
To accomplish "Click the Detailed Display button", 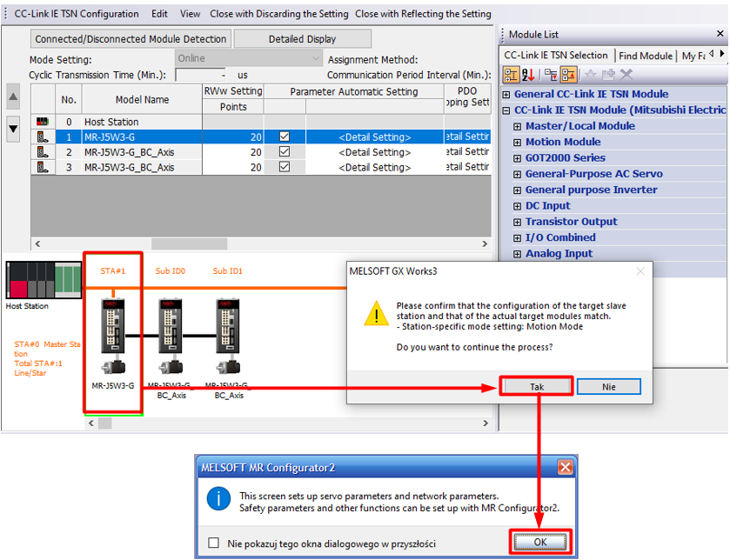I will coord(302,38).
